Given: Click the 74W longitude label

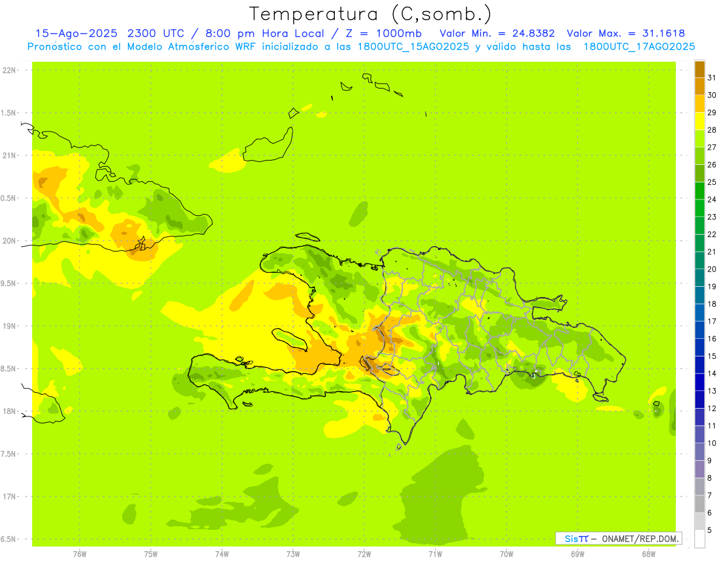Looking at the screenshot, I should coord(222,554).
